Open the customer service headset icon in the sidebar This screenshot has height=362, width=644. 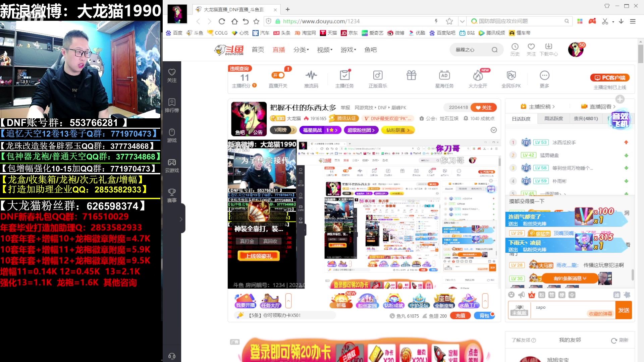point(172,356)
